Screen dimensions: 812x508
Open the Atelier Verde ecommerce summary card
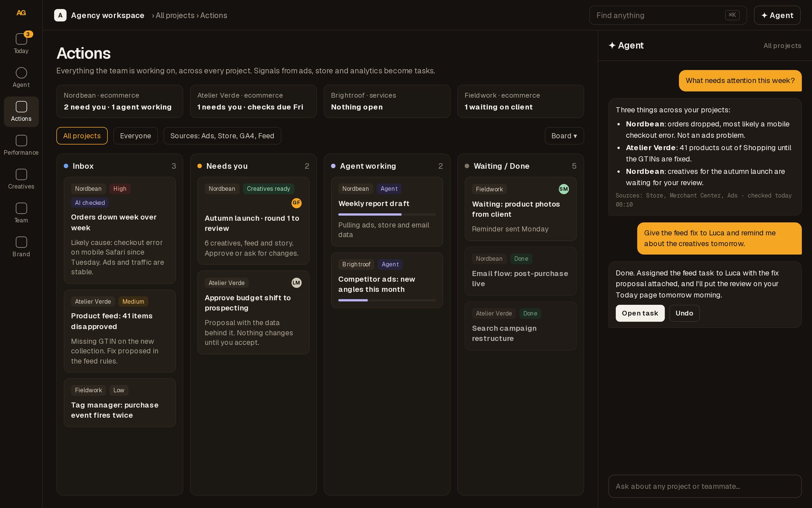coord(253,102)
